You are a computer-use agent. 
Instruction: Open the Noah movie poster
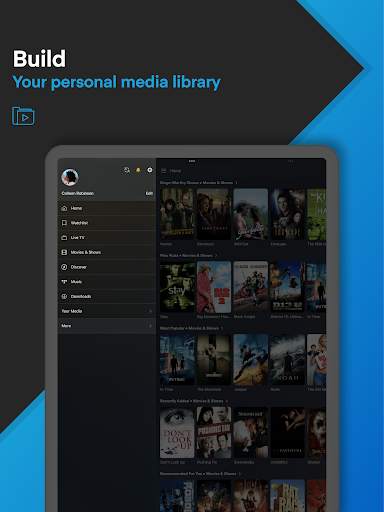tap(287, 360)
